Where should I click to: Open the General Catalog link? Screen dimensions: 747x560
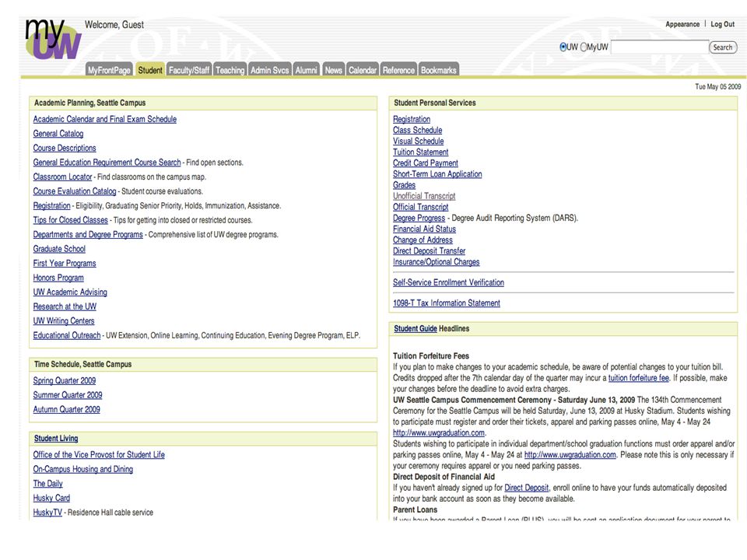pos(58,133)
